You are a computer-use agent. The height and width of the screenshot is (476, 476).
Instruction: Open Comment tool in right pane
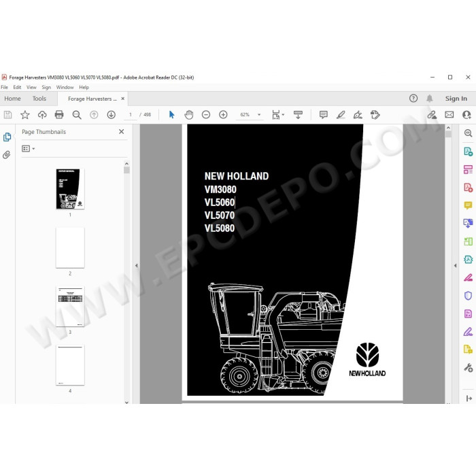point(468,205)
